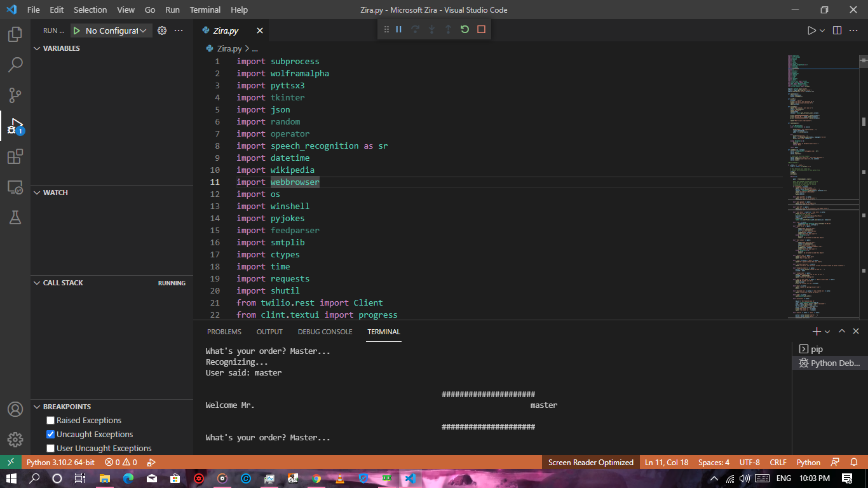
Task: Open the Testing flask view
Action: (15, 217)
